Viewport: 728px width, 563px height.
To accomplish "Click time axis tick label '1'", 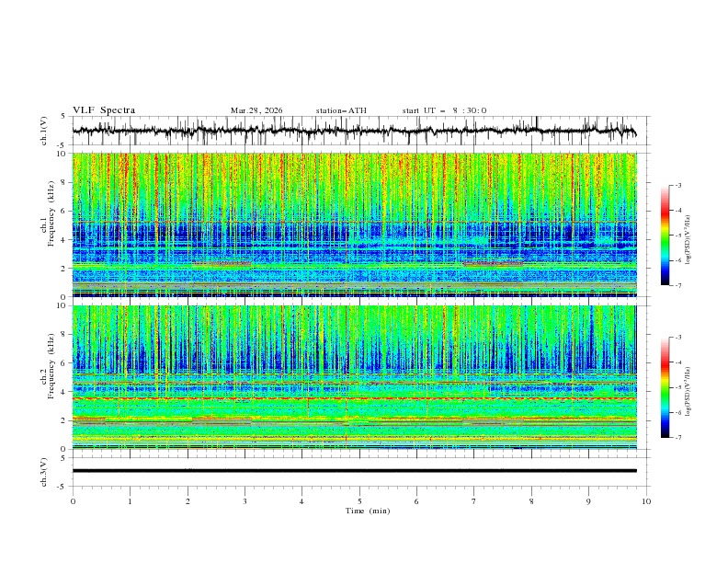I will [x=130, y=501].
